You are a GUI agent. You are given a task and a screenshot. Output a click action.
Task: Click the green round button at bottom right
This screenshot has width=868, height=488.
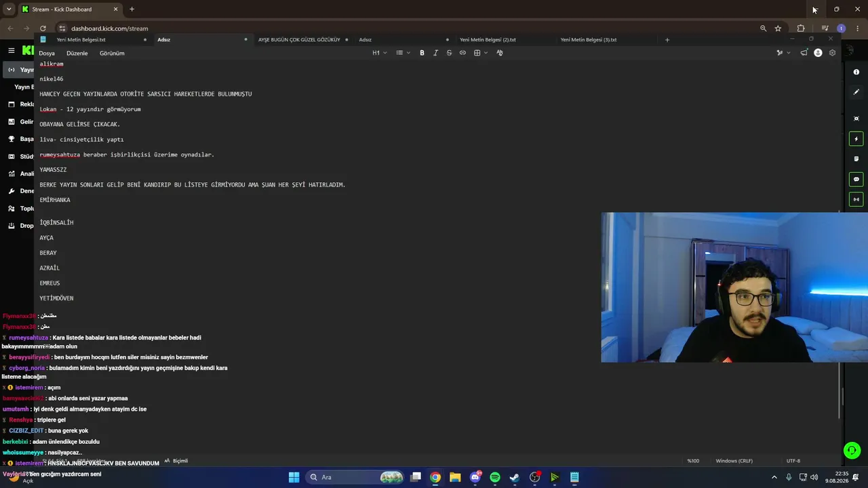click(x=852, y=450)
